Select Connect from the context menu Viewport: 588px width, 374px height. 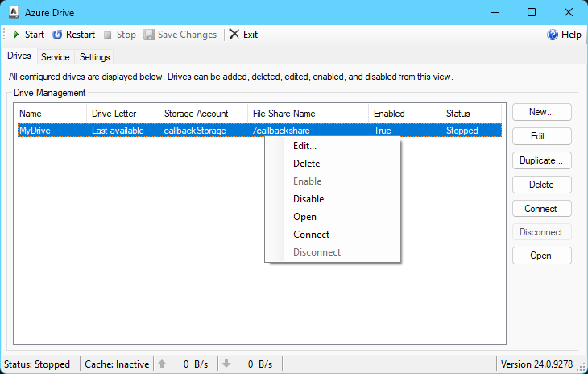pyautogui.click(x=311, y=235)
